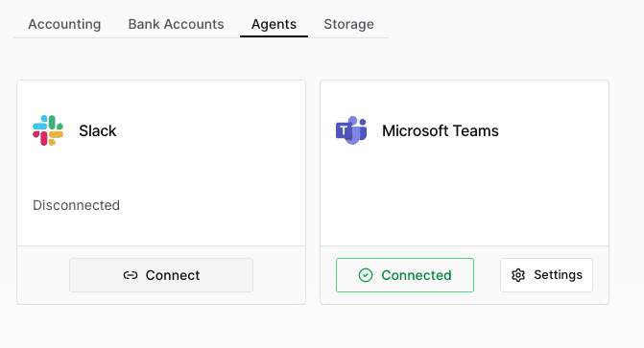
Task: Connect the Slack integration
Action: (161, 275)
